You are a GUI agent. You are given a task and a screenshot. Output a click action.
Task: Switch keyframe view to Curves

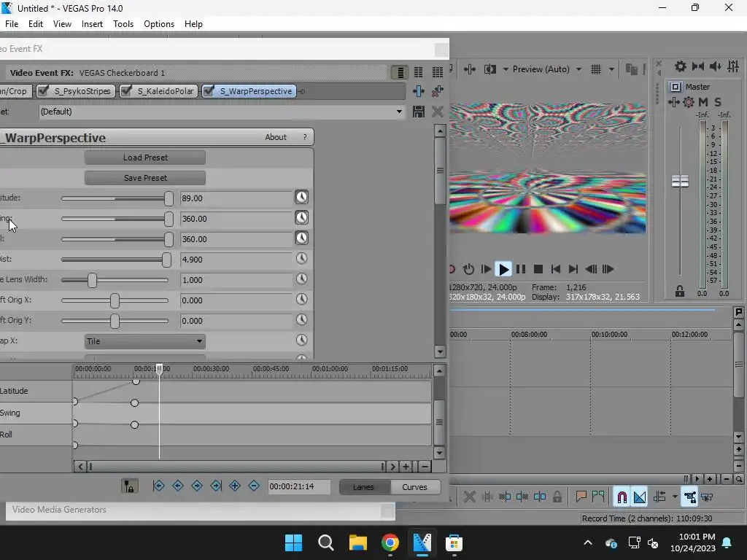tap(414, 486)
